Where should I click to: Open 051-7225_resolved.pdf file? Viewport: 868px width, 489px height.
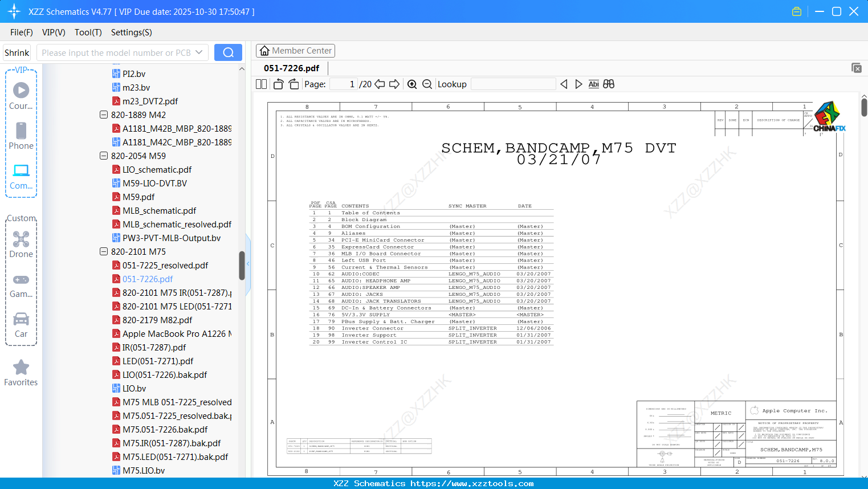165,265
